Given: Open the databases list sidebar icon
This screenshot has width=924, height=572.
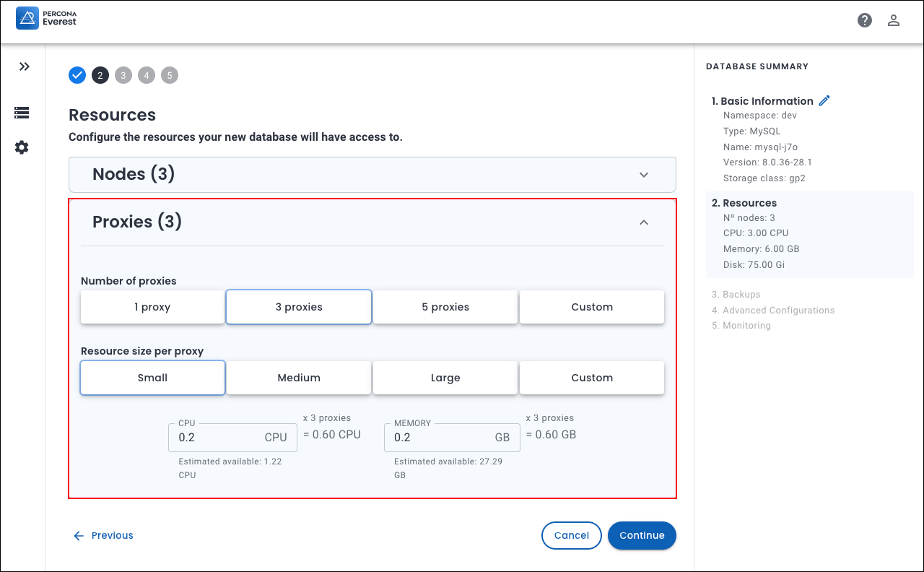Looking at the screenshot, I should 22,113.
